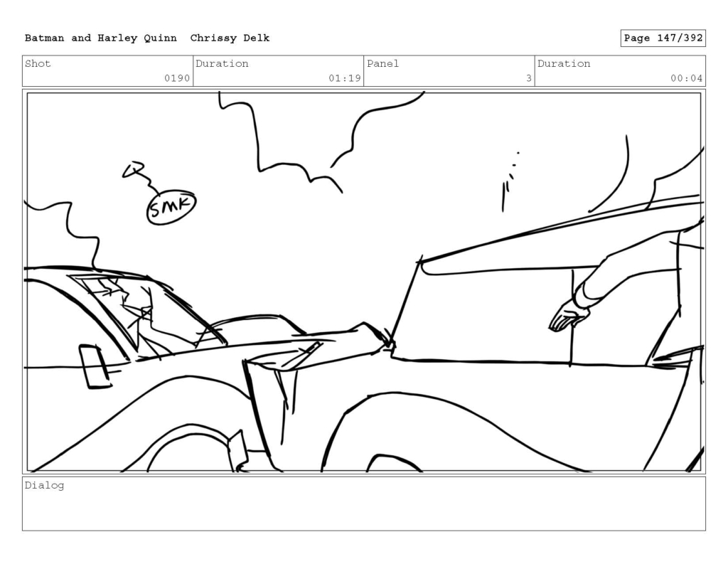Click the storyboard panel drawing of the cars
This screenshot has width=728, height=564.
point(364,282)
